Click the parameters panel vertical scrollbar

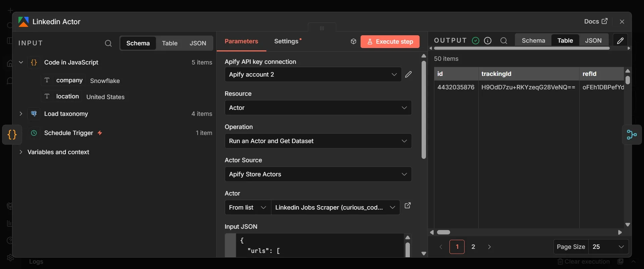(424, 109)
